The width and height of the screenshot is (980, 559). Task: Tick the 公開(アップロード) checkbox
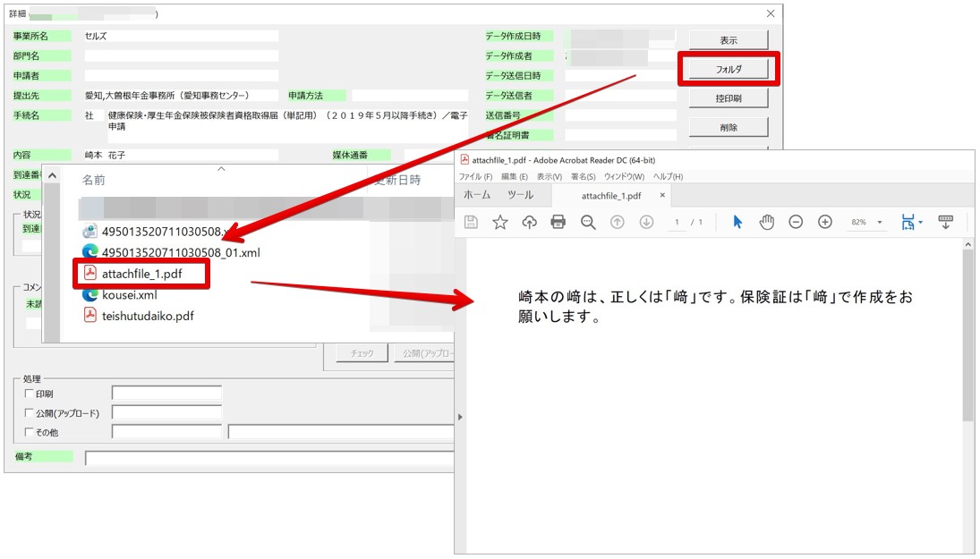pos(29,413)
